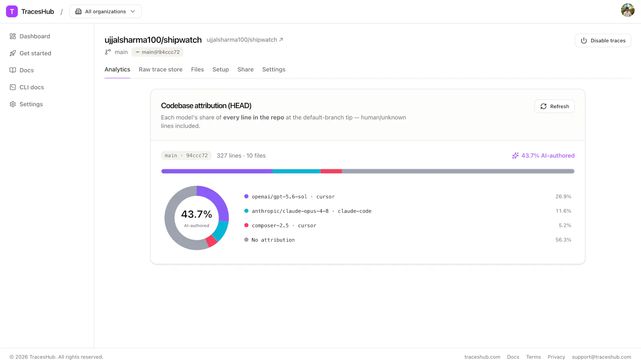The width and height of the screenshot is (641, 364).
Task: Open the All organizations dropdown
Action: click(105, 12)
